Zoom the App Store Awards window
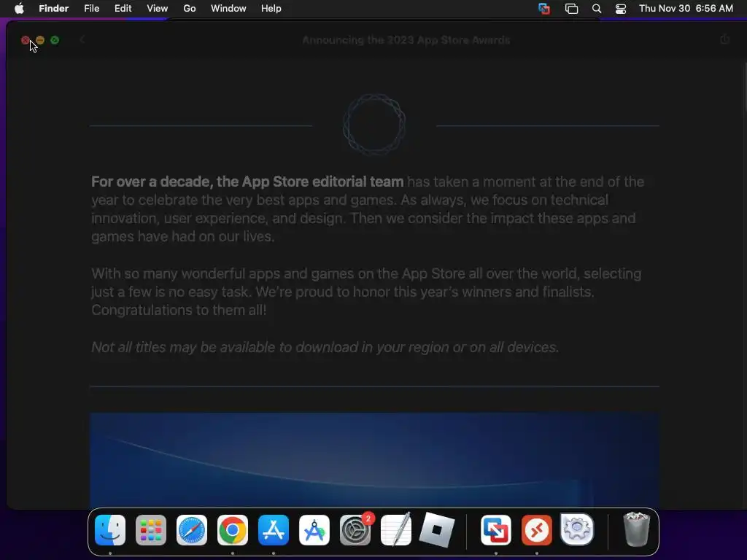The width and height of the screenshot is (747, 560). (x=55, y=41)
